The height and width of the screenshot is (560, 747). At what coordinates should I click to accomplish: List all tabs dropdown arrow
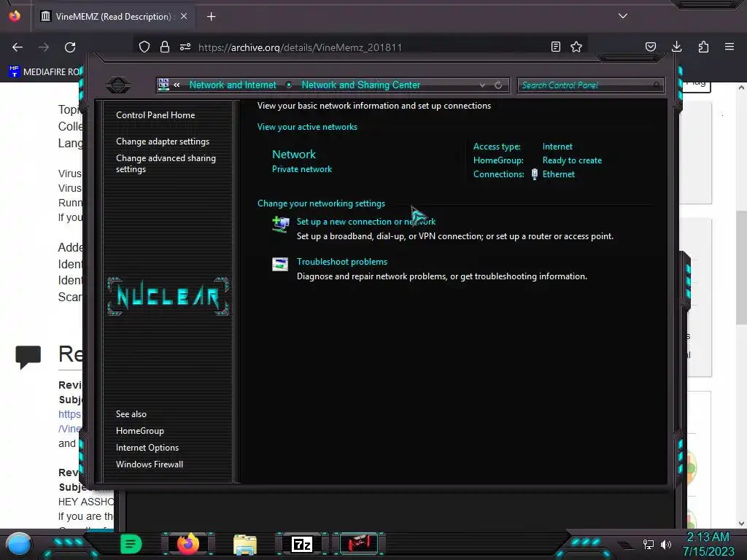pos(623,16)
